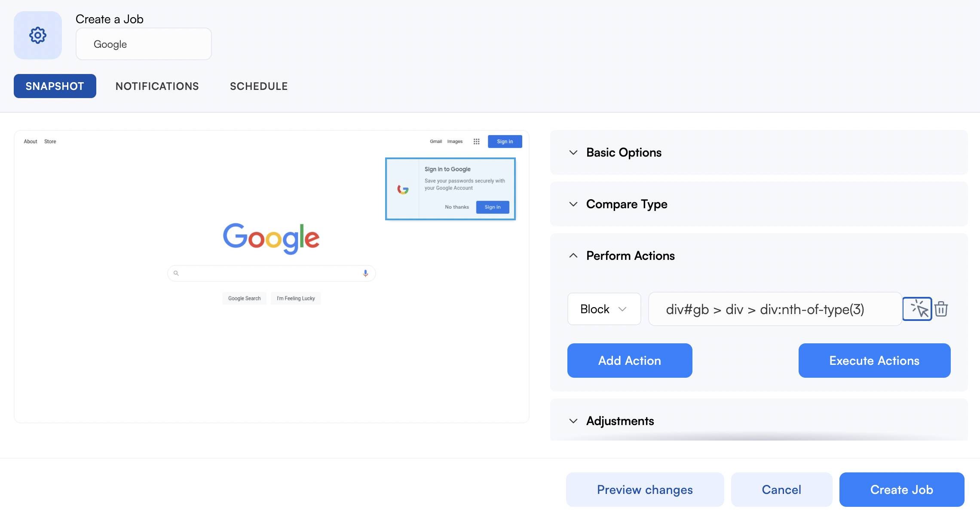
Task: Click the job name field containing Google
Action: pyautogui.click(x=144, y=44)
